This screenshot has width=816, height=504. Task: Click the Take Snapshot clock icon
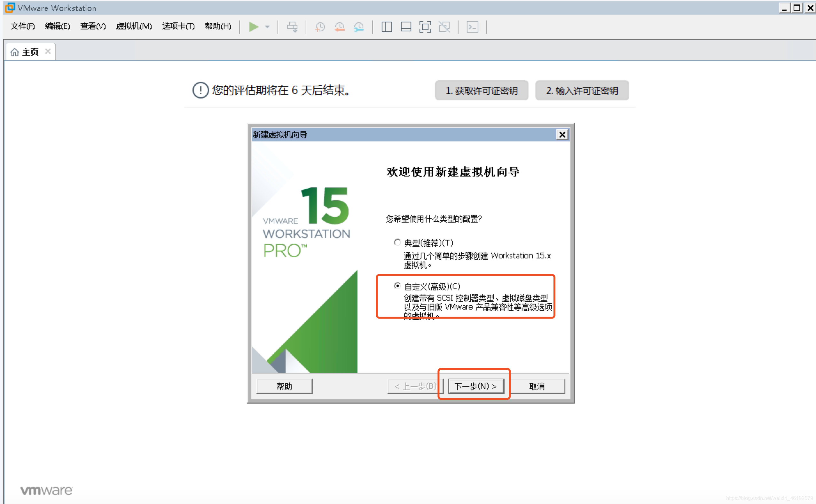click(x=320, y=27)
